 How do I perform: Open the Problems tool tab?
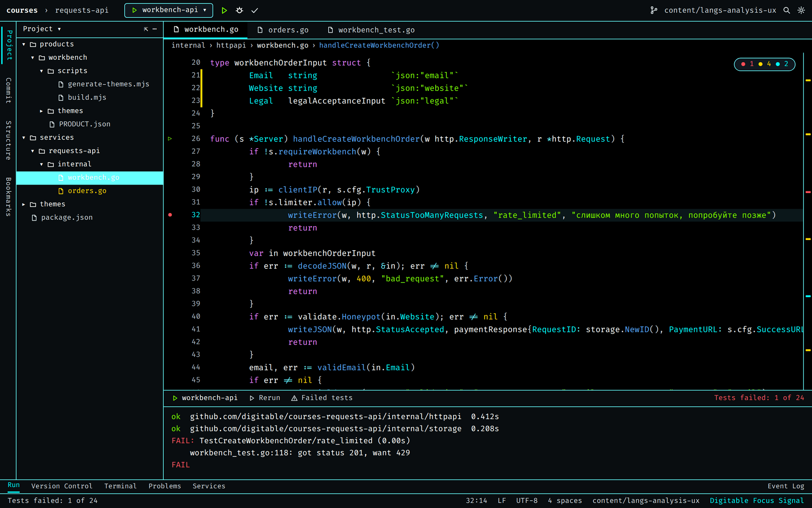pos(165,486)
